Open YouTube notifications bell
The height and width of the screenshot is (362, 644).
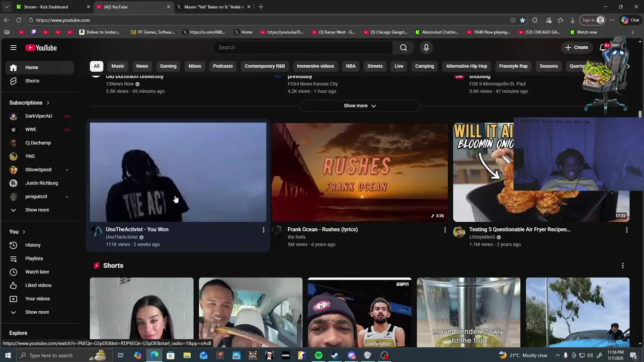(603, 47)
